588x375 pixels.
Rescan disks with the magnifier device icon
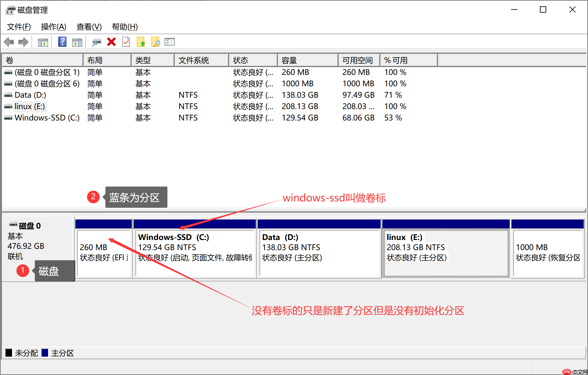pyautogui.click(x=97, y=42)
